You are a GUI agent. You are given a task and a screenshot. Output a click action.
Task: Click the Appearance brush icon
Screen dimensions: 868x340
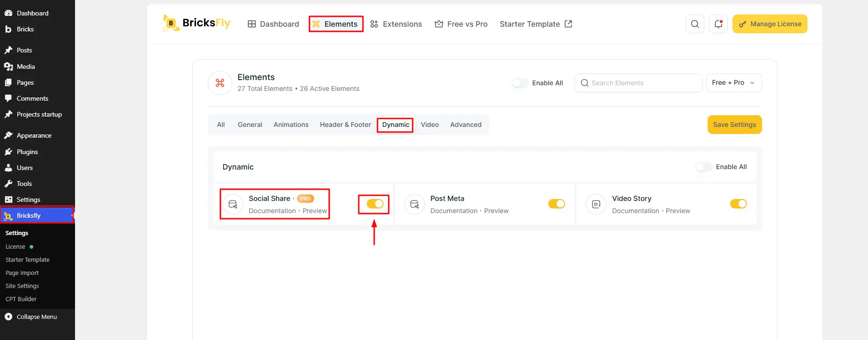pyautogui.click(x=8, y=135)
